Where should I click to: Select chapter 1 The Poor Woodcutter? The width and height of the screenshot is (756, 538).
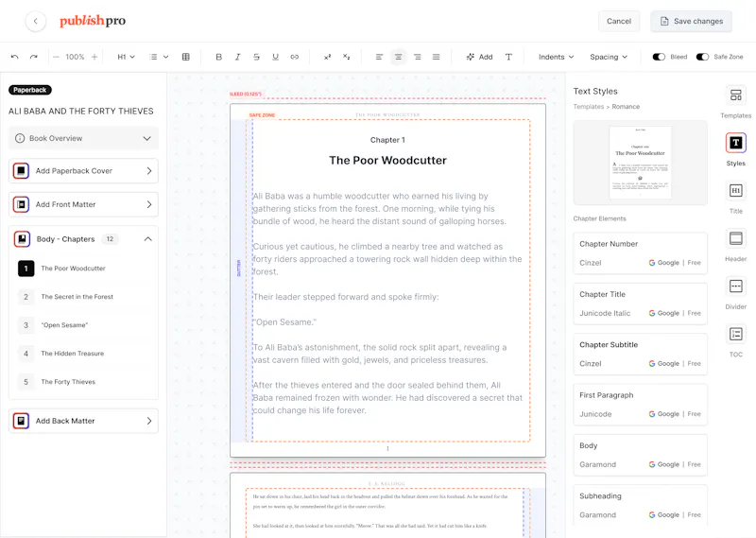[83, 269]
